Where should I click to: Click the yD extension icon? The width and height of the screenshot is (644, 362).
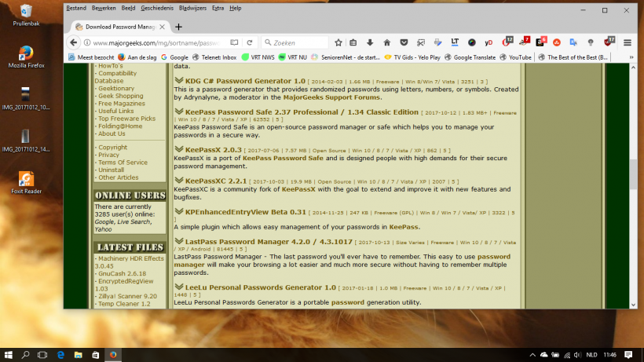click(x=488, y=42)
